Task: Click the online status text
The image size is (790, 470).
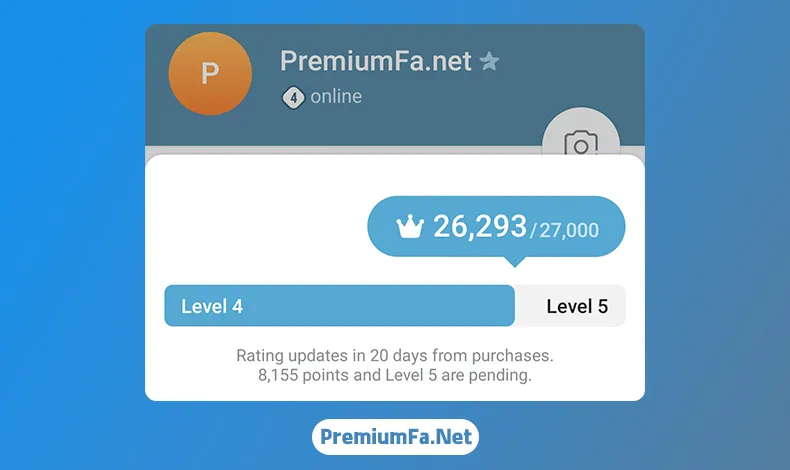Action: 336,96
